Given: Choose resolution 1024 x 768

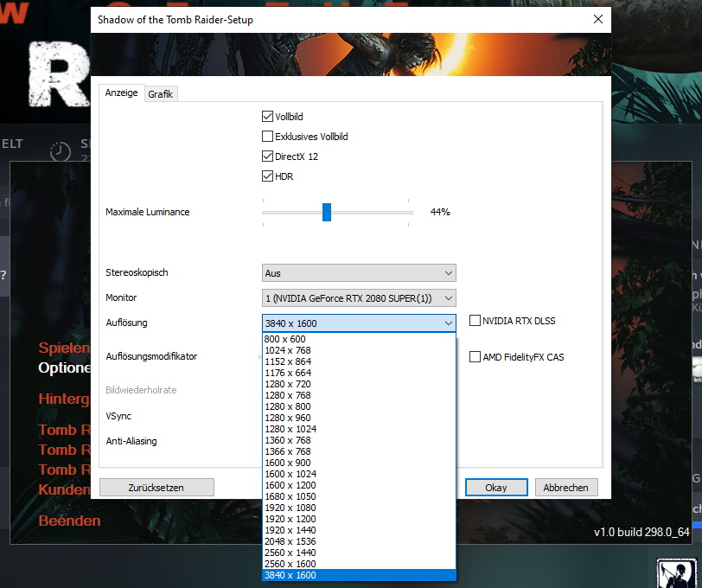Looking at the screenshot, I should point(359,350).
